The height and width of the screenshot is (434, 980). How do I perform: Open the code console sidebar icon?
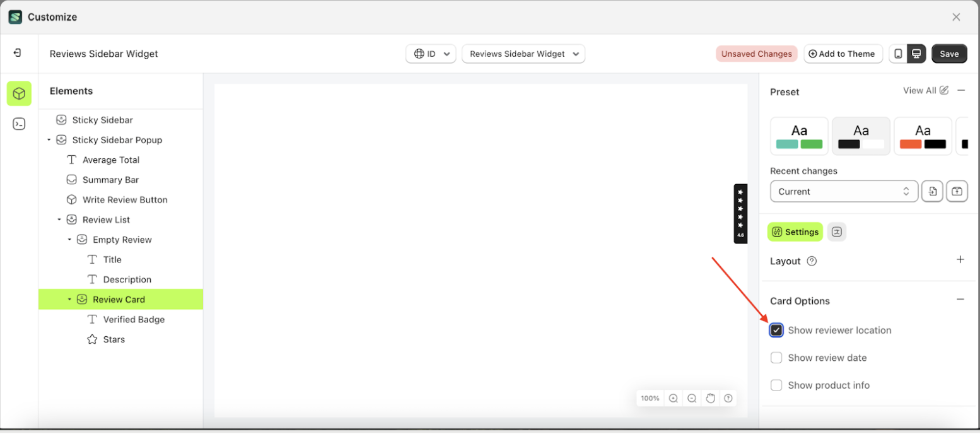(x=19, y=124)
